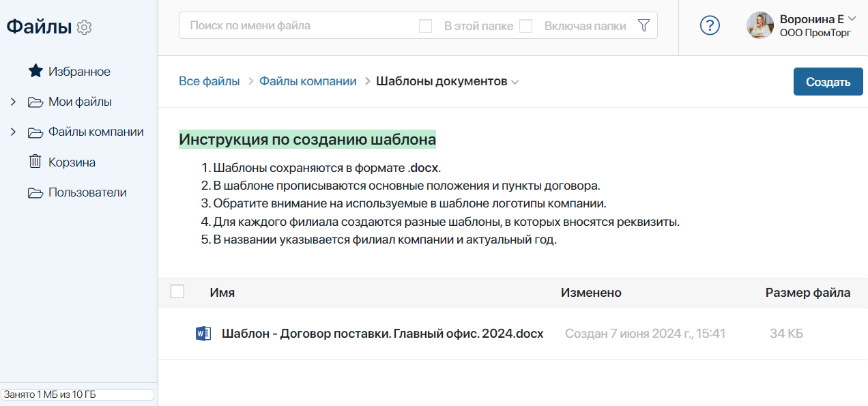Click the trash bin icon for Корзина
Screen dimensions: 868x406
pyautogui.click(x=35, y=162)
